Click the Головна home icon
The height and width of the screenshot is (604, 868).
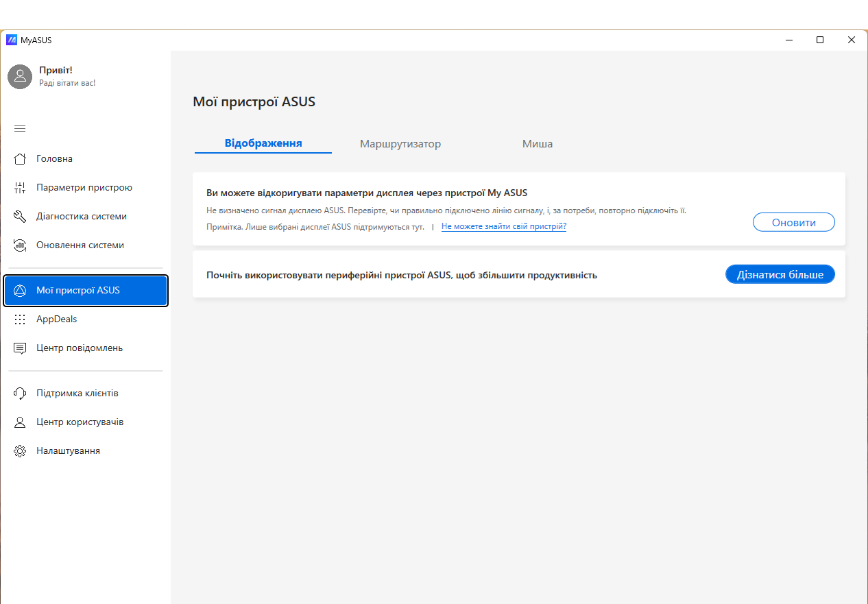click(20, 158)
